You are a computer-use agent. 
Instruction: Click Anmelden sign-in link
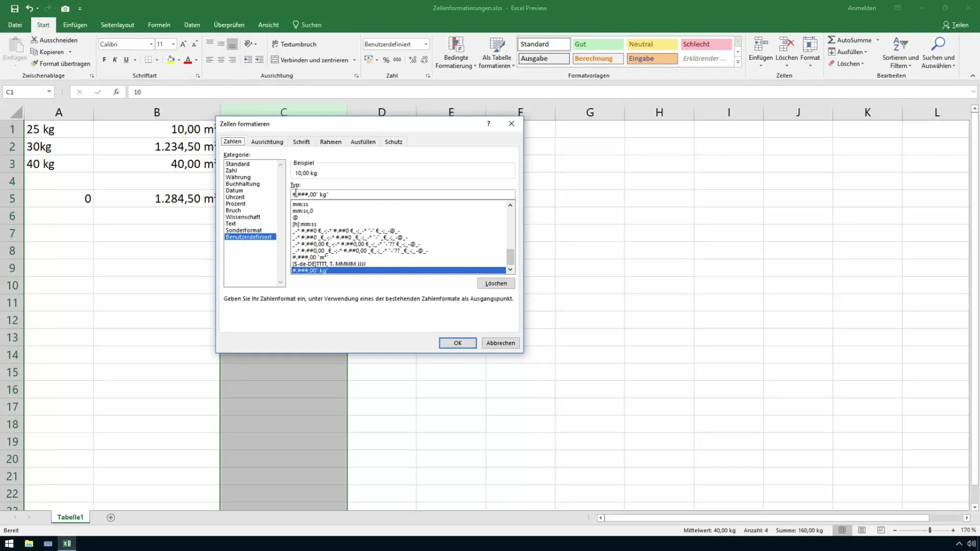[x=862, y=8]
